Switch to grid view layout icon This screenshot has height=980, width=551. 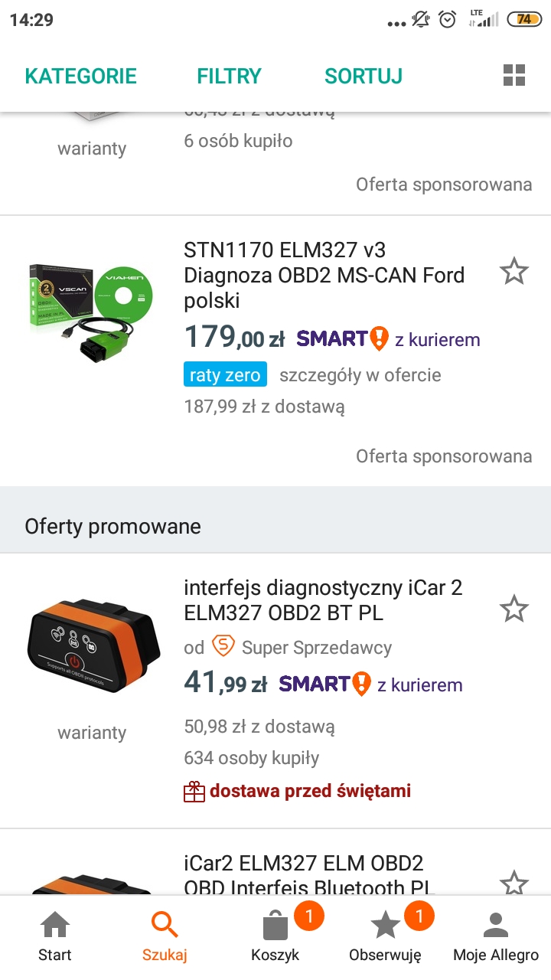coord(514,75)
